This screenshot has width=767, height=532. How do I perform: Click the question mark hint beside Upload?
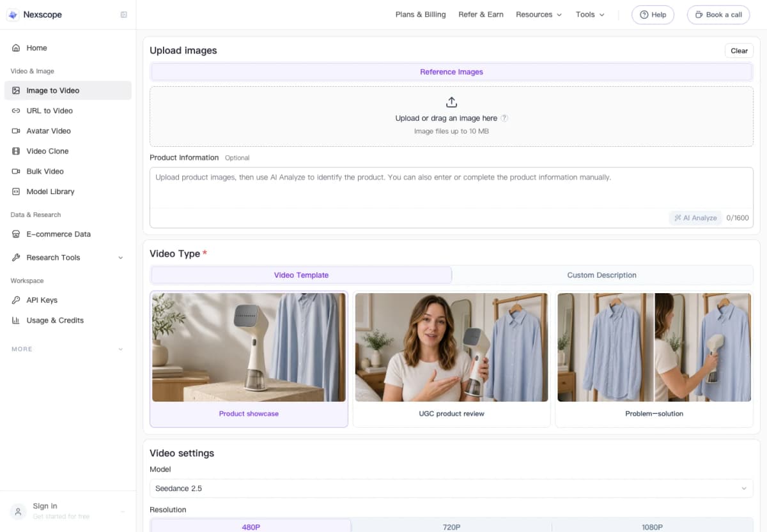point(504,118)
